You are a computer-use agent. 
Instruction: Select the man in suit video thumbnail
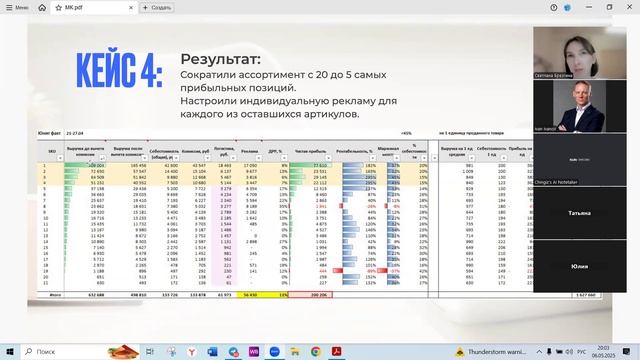click(580, 106)
